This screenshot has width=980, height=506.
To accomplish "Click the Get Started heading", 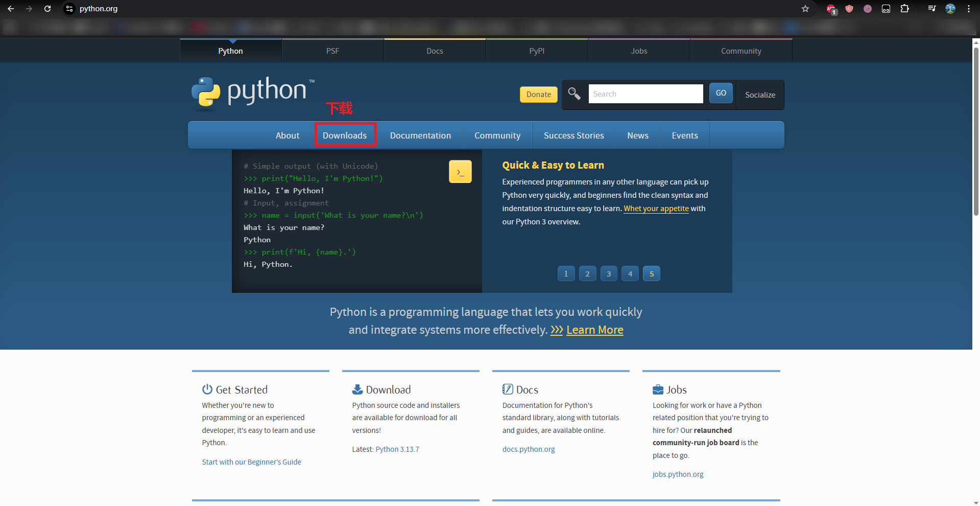I will pyautogui.click(x=242, y=389).
